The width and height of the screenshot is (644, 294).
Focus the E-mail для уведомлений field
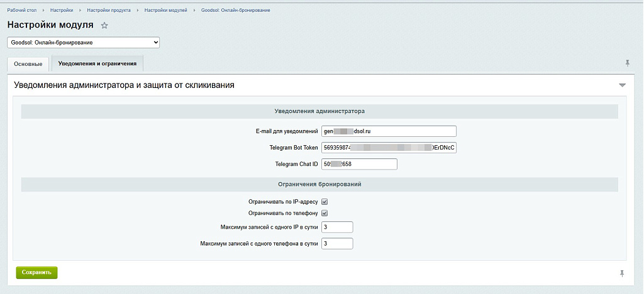pos(389,131)
